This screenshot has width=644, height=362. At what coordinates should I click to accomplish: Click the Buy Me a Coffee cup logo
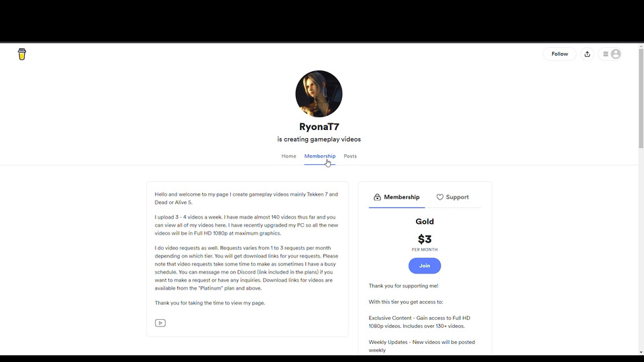(21, 54)
